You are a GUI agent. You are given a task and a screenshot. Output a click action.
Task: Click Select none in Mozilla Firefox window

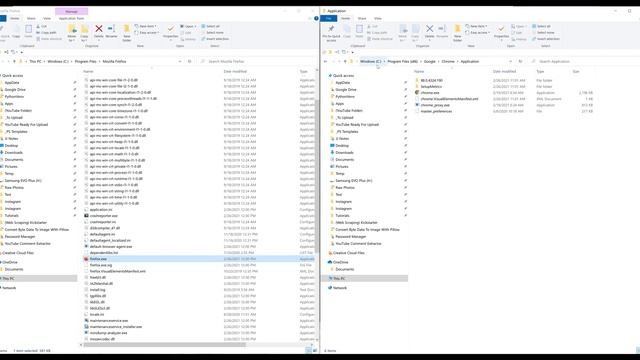[212, 33]
